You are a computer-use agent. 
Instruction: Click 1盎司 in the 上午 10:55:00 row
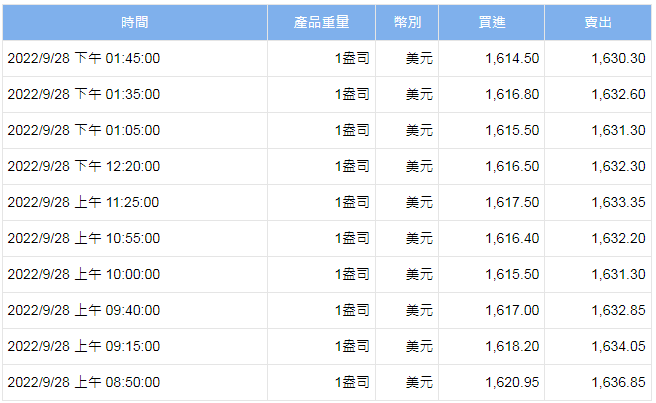click(352, 238)
